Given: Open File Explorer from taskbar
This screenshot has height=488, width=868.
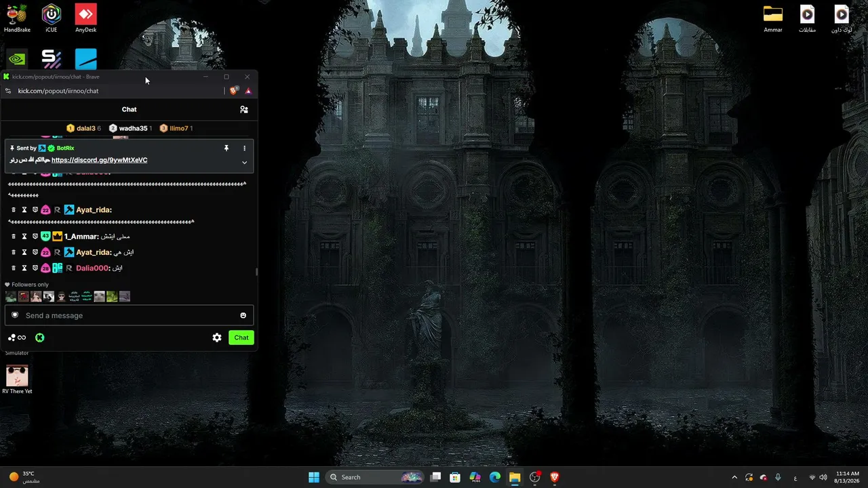Looking at the screenshot, I should 515,477.
